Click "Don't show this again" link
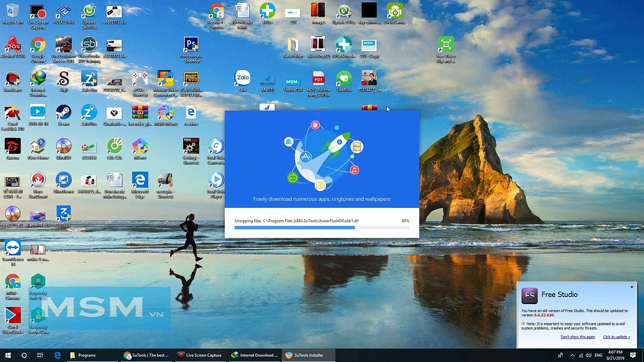This screenshot has height=362, width=644. pos(578,337)
